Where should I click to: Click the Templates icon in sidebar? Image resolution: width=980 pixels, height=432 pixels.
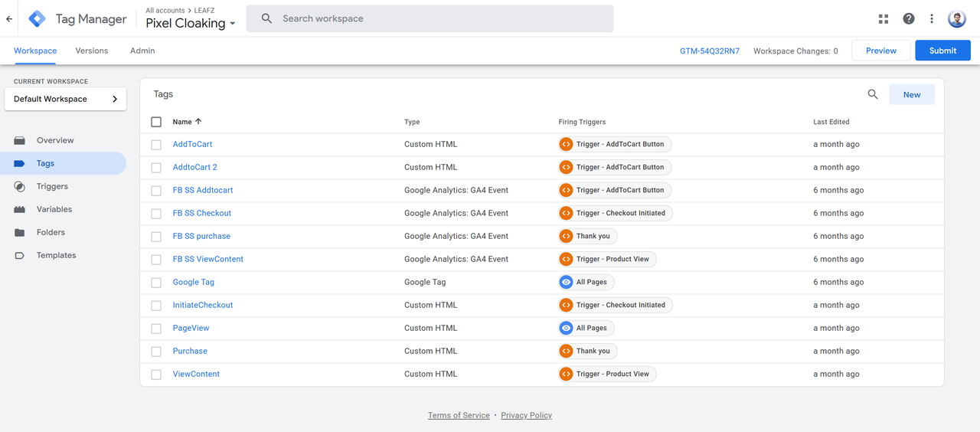[x=20, y=255]
